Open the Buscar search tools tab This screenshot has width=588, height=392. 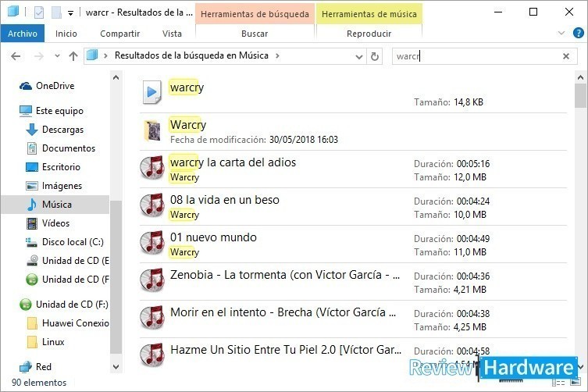(x=255, y=34)
